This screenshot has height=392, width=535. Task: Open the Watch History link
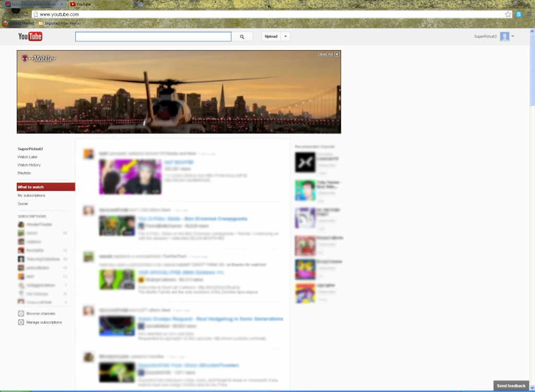pos(29,165)
